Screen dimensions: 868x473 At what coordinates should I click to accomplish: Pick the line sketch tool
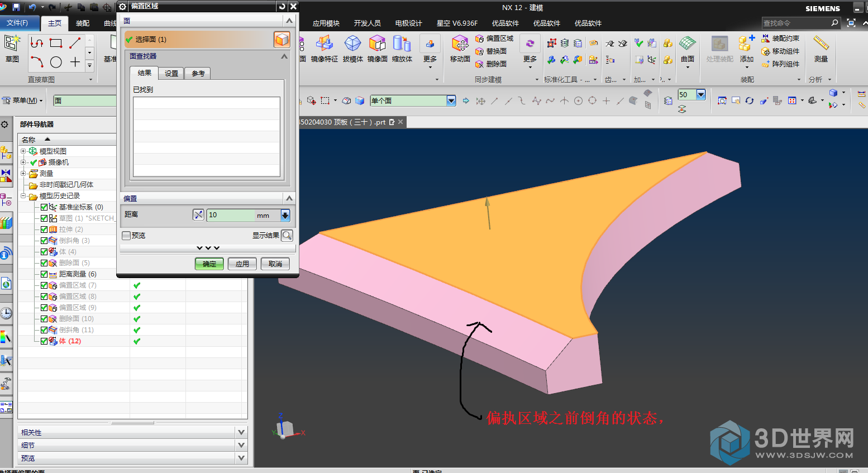point(75,43)
